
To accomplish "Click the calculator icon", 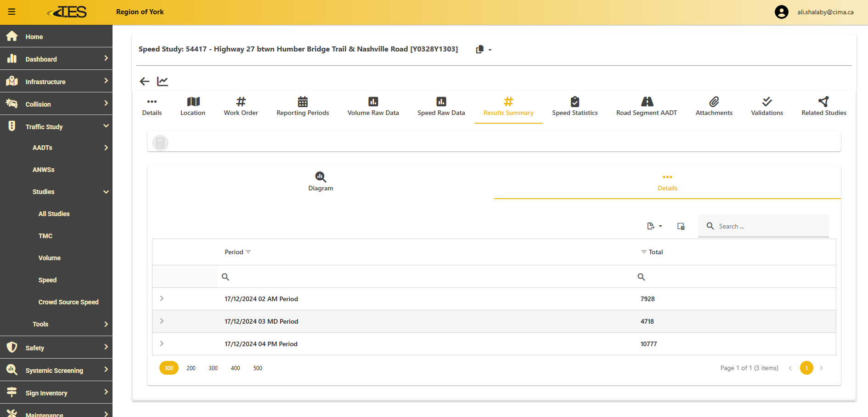I will pos(160,143).
